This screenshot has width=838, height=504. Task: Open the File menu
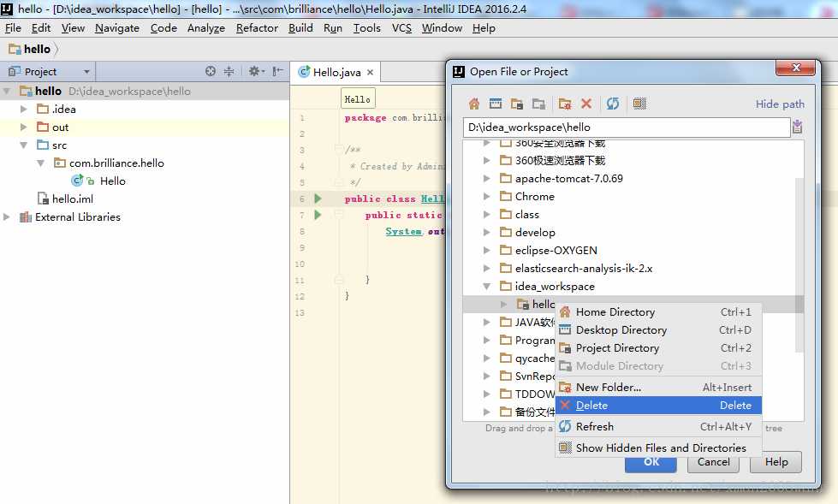(13, 27)
